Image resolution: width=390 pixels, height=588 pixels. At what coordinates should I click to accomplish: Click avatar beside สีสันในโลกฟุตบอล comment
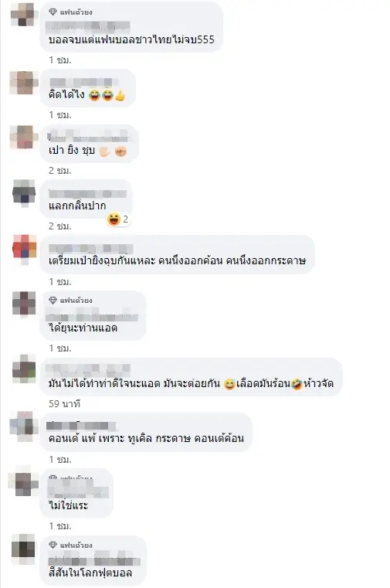(x=23, y=547)
